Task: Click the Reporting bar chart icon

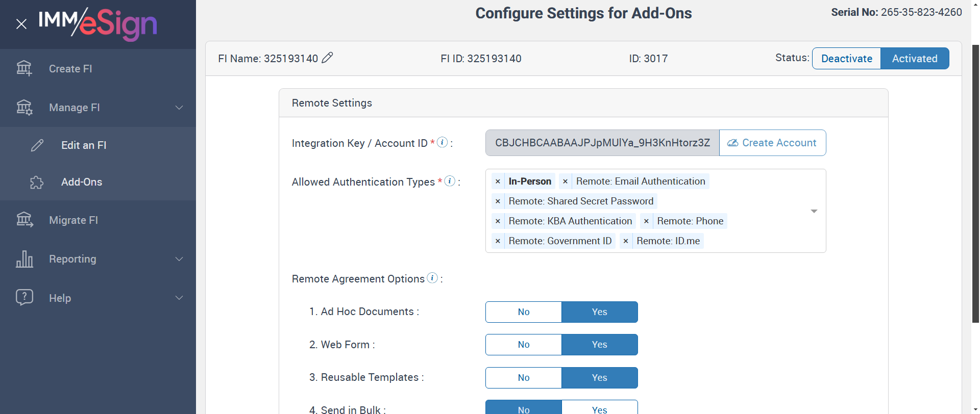Action: pyautogui.click(x=24, y=259)
